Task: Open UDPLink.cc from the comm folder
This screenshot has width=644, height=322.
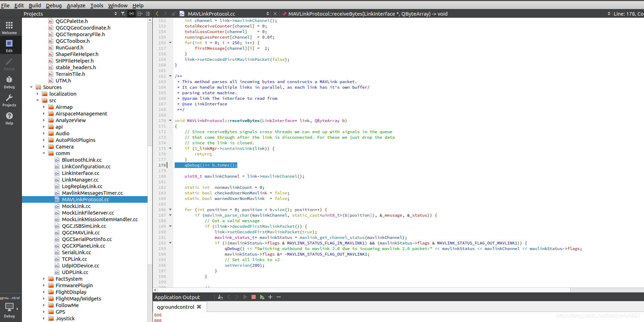Action: (75, 272)
